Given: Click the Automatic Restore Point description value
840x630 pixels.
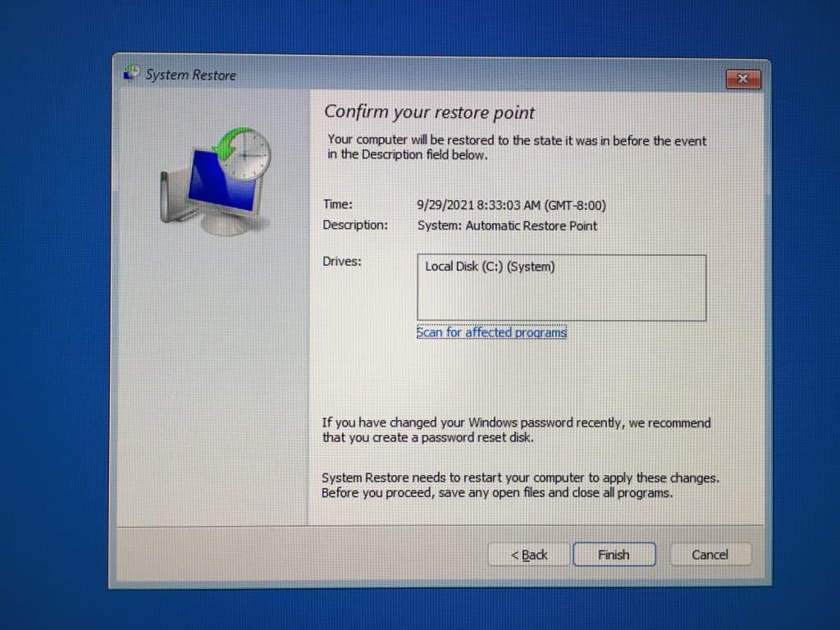Looking at the screenshot, I should [x=507, y=226].
